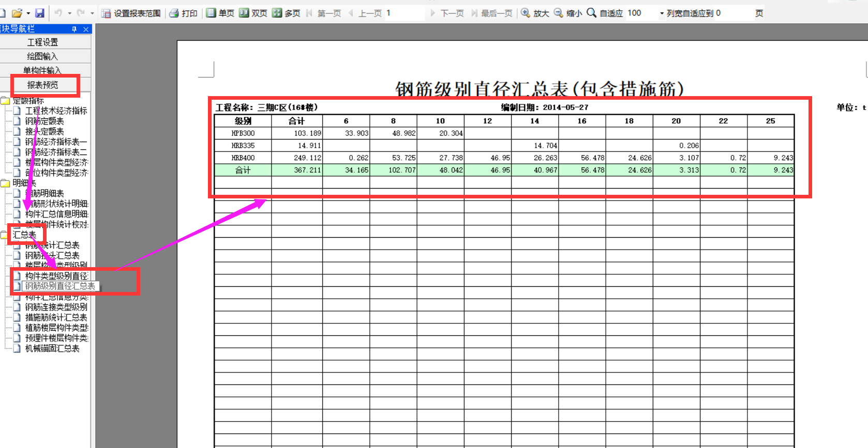Click the 249.112 value cell
The image size is (868, 448).
297,158
